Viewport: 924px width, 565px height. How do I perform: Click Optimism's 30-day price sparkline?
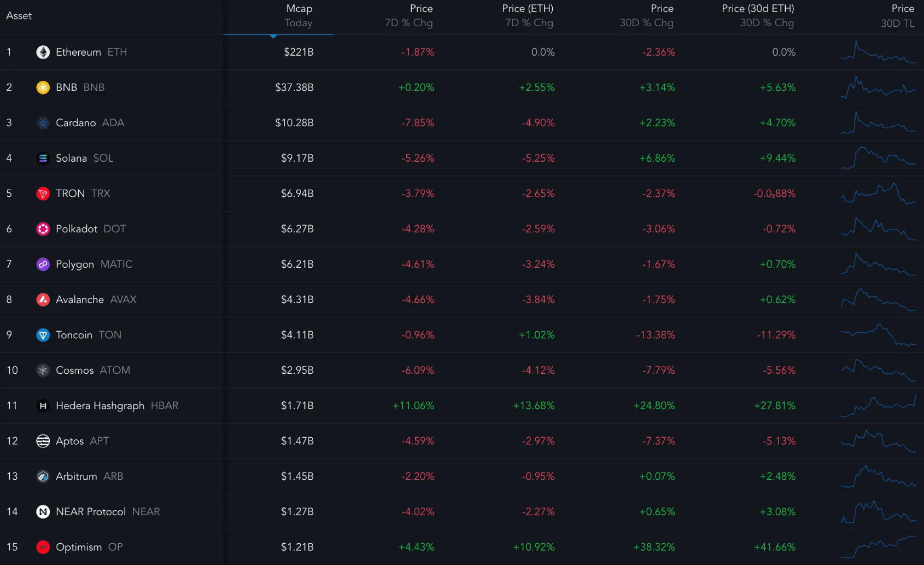click(x=878, y=547)
